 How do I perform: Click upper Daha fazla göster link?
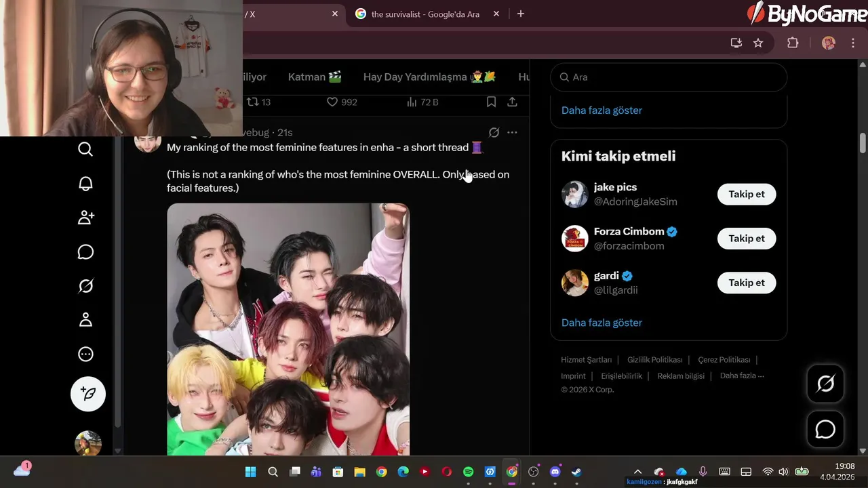[601, 110]
